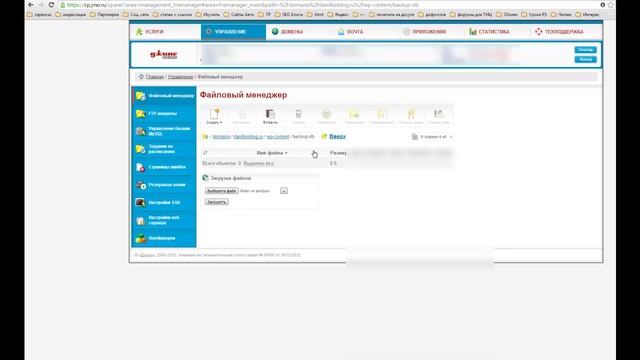Image resolution: width=640 pixels, height=360 pixels.
Task: Click the Jino logo
Action: coord(164,54)
